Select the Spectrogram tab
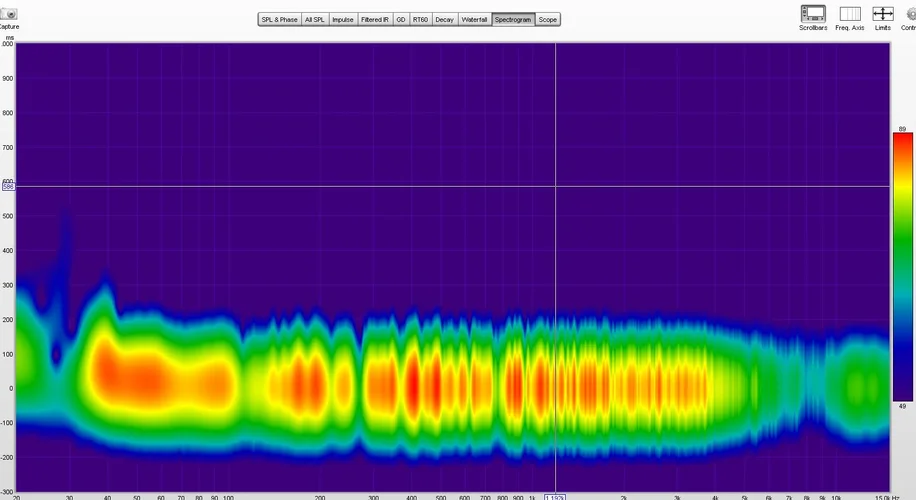 [512, 19]
